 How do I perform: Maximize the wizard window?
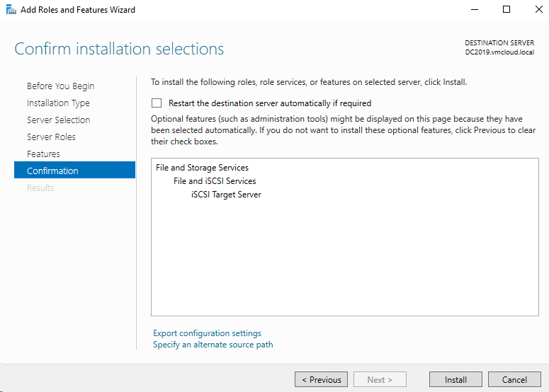[506, 10]
